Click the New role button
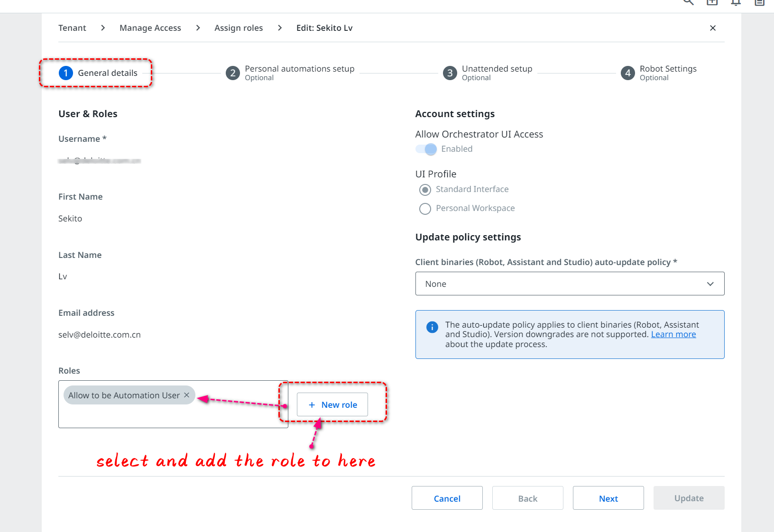The image size is (774, 532). click(332, 404)
